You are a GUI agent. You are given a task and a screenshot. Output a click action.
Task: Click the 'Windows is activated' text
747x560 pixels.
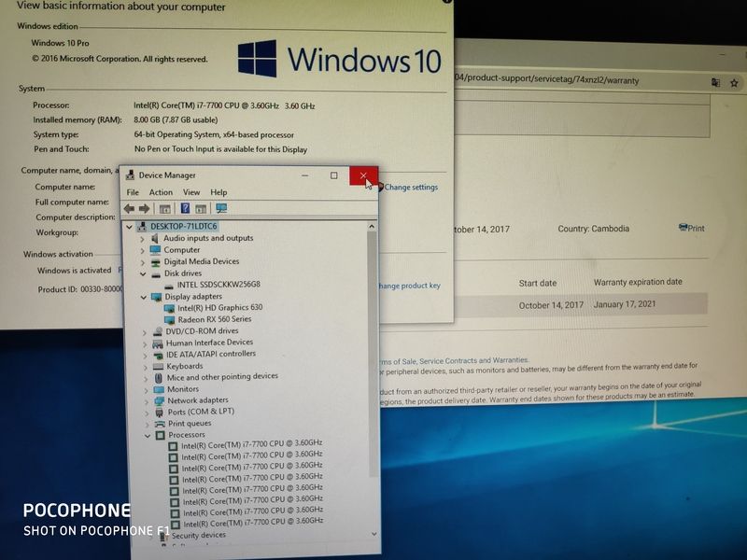coord(75,271)
